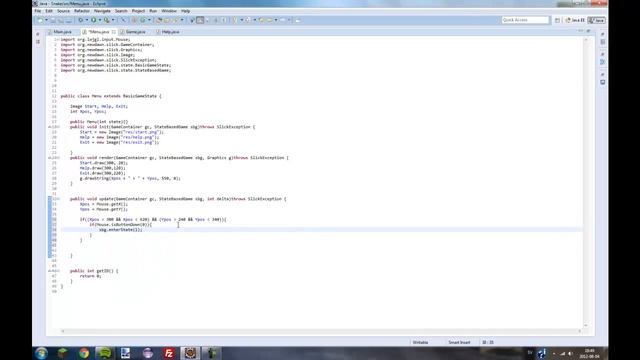Open FileZilla from the taskbar
Viewport: 640px width, 360px height.
pos(169,353)
